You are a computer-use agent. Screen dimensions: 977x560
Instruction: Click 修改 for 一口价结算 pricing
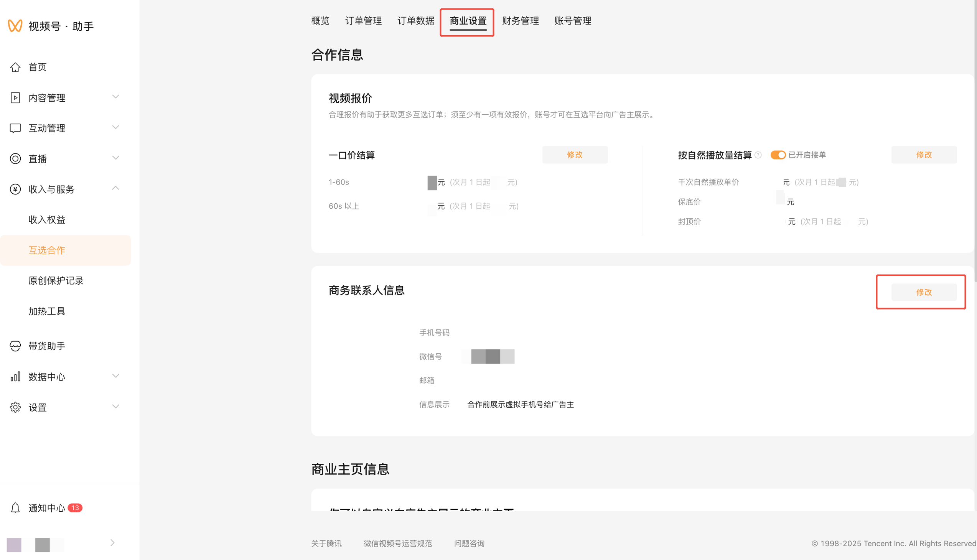coord(575,155)
